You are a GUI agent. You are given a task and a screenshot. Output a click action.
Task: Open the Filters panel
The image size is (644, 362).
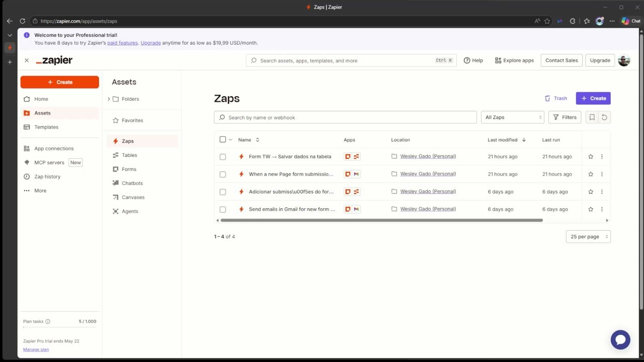(x=565, y=117)
